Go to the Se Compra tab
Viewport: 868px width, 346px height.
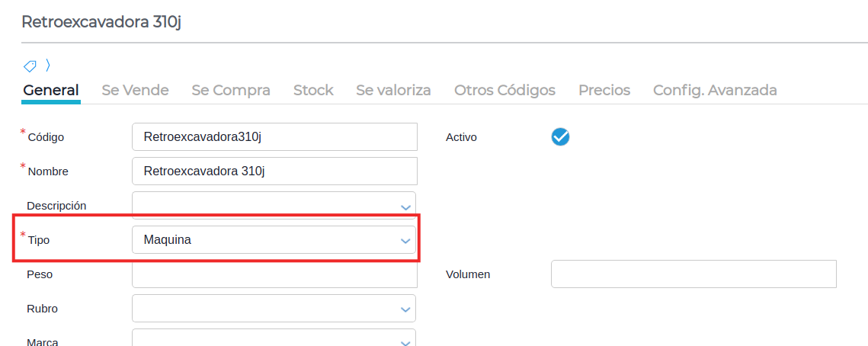coord(231,90)
